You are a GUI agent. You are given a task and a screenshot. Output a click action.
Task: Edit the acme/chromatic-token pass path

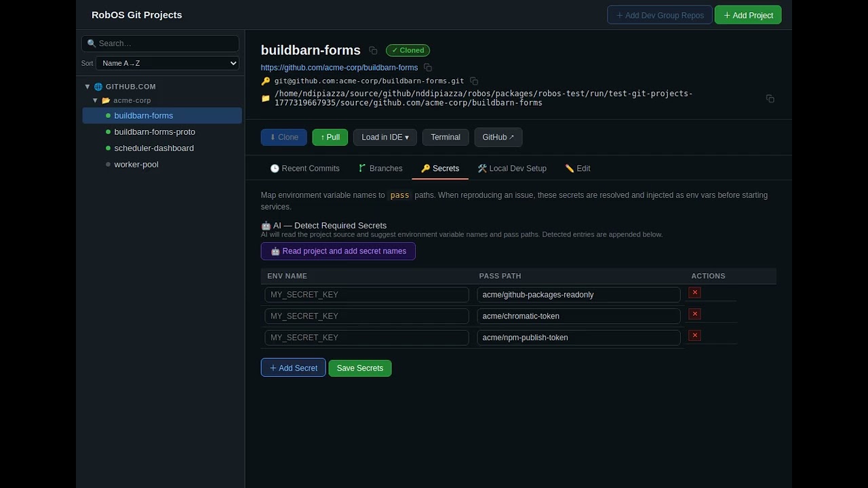pos(578,317)
